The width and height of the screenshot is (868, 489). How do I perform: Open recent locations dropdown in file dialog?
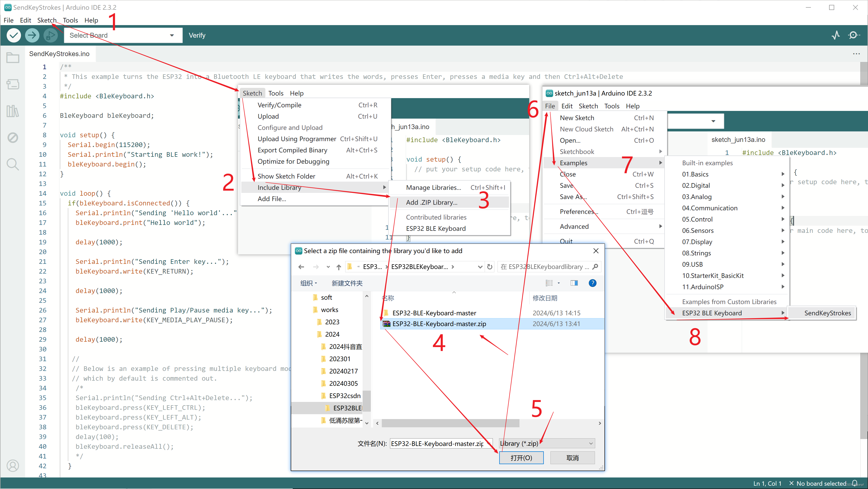328,267
